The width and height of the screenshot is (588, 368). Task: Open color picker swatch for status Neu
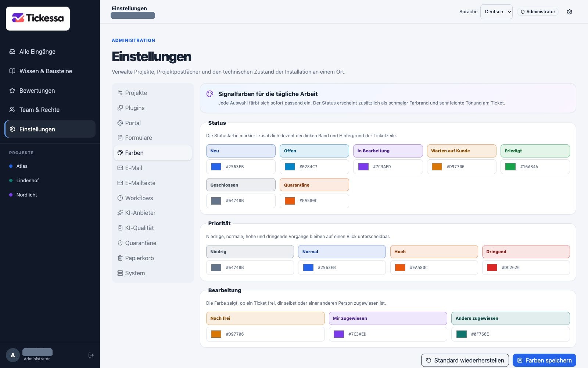(216, 167)
